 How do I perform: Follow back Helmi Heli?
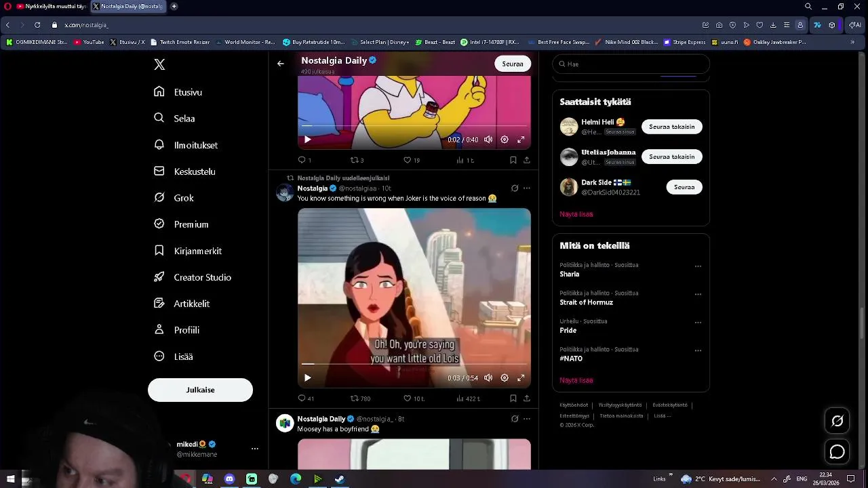(671, 127)
